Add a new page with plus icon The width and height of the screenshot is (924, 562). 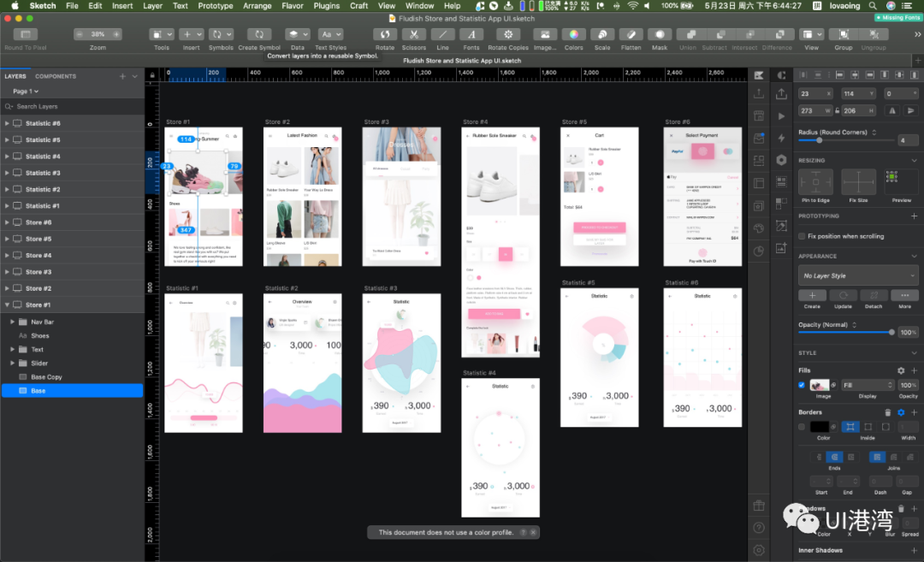point(122,76)
